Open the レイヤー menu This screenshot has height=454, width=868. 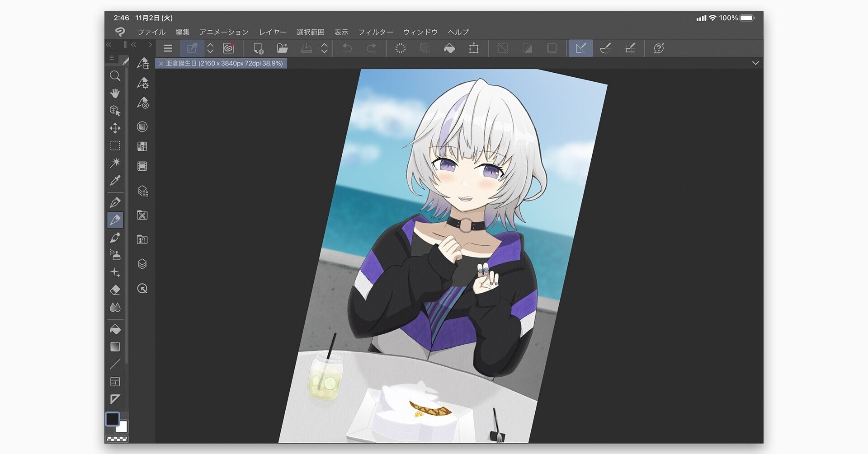pos(273,32)
